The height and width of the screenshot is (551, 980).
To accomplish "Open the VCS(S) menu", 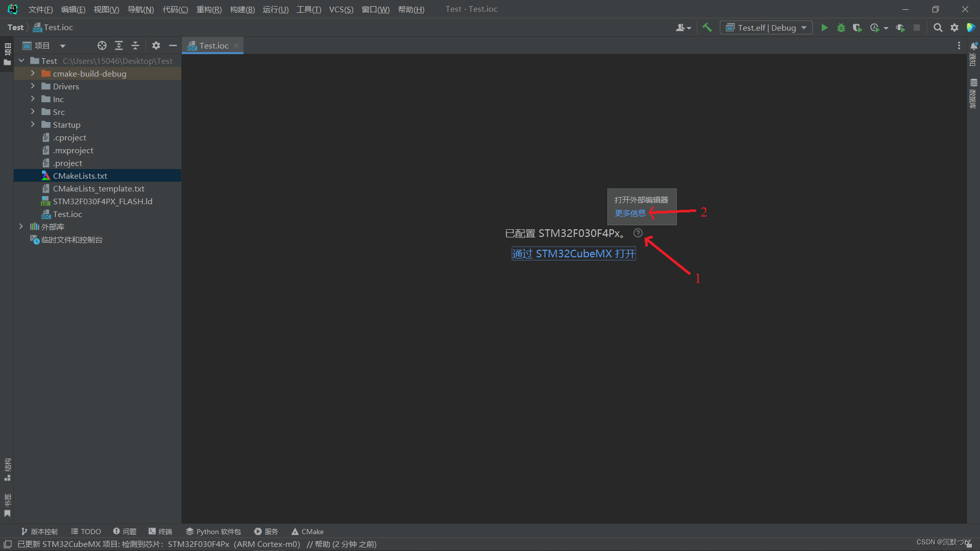I will (x=341, y=9).
